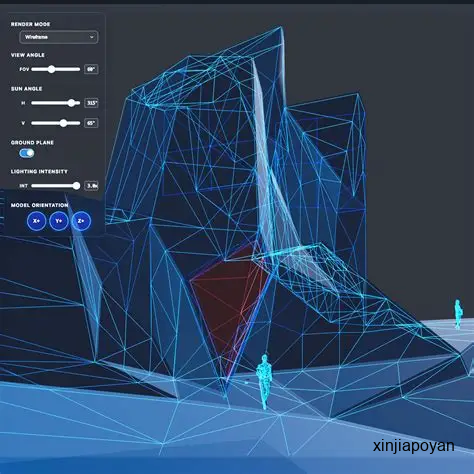Select the Sun Angle H value box
Image resolution: width=474 pixels, height=474 pixels.
[x=91, y=103]
